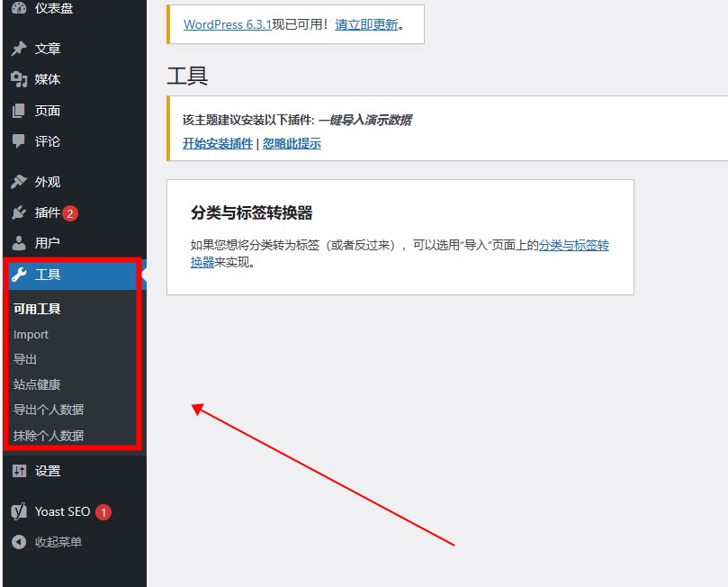728x587 pixels.
Task: Click the Yoast SEO notification badge
Action: click(x=103, y=512)
